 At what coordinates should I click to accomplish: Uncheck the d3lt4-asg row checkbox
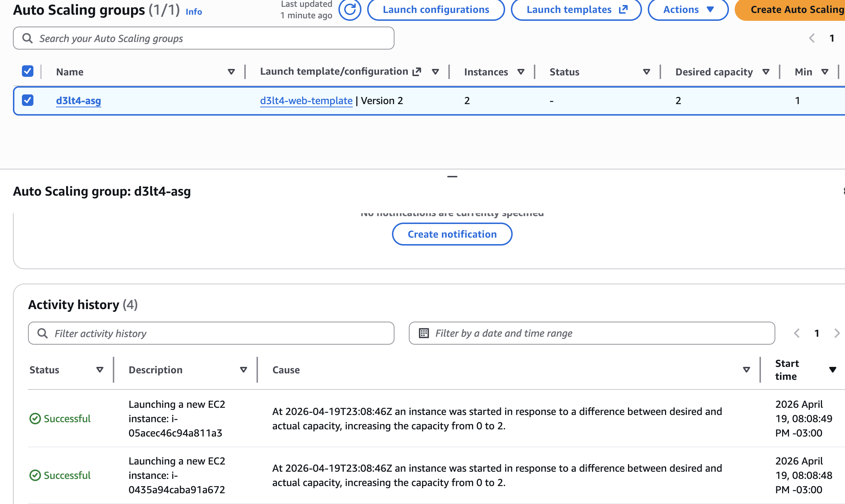pyautogui.click(x=28, y=100)
